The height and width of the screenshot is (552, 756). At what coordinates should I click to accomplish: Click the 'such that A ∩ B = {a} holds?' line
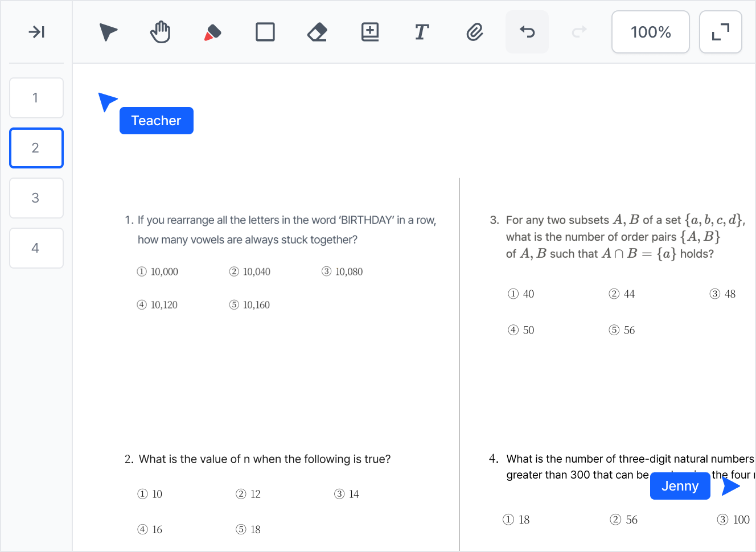point(610,254)
